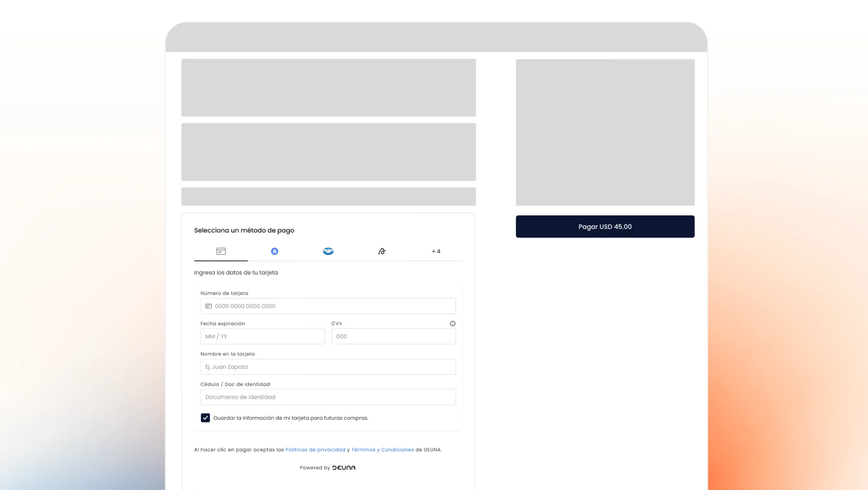
Task: Click the 'Fecha expiración' label
Action: (x=223, y=324)
